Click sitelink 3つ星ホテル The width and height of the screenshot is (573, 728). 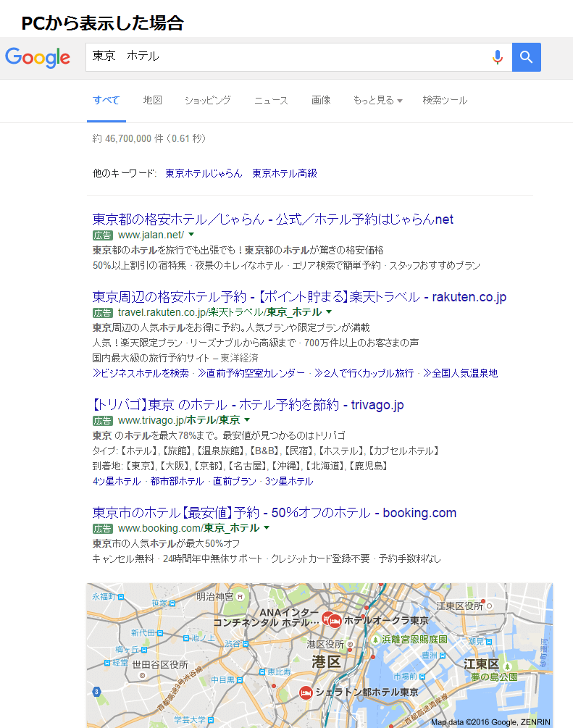point(289,482)
